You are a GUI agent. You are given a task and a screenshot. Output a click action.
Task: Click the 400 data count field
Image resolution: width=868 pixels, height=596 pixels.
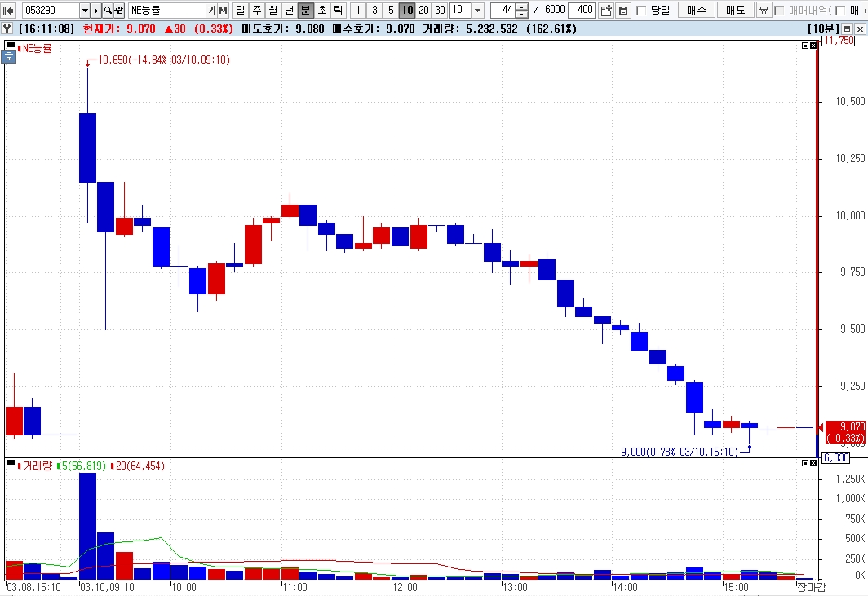point(581,10)
